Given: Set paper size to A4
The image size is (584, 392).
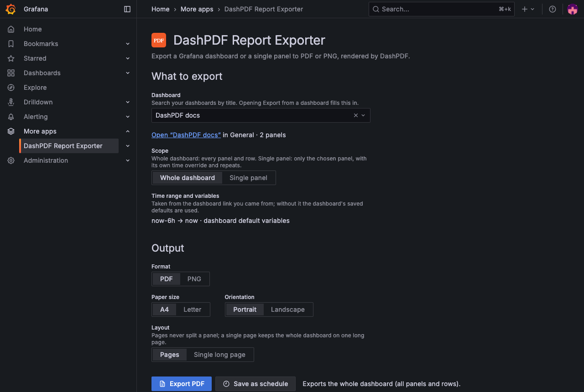Looking at the screenshot, I should 164,309.
